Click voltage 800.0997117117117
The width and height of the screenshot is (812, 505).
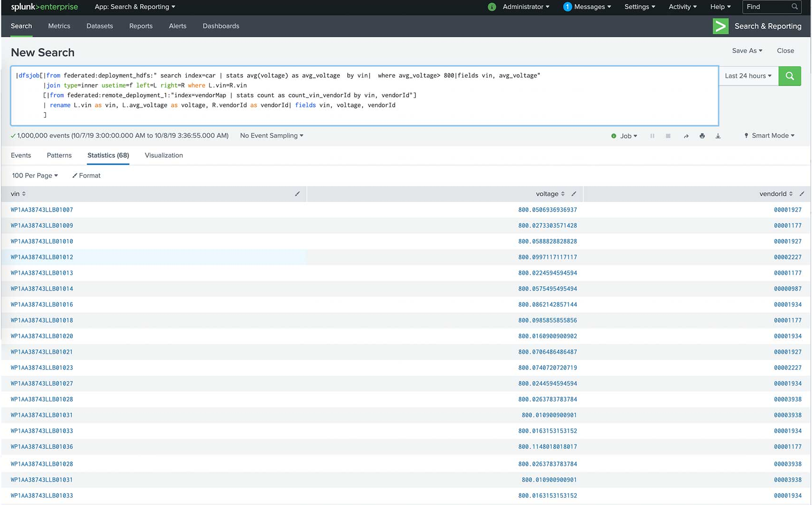(x=547, y=257)
